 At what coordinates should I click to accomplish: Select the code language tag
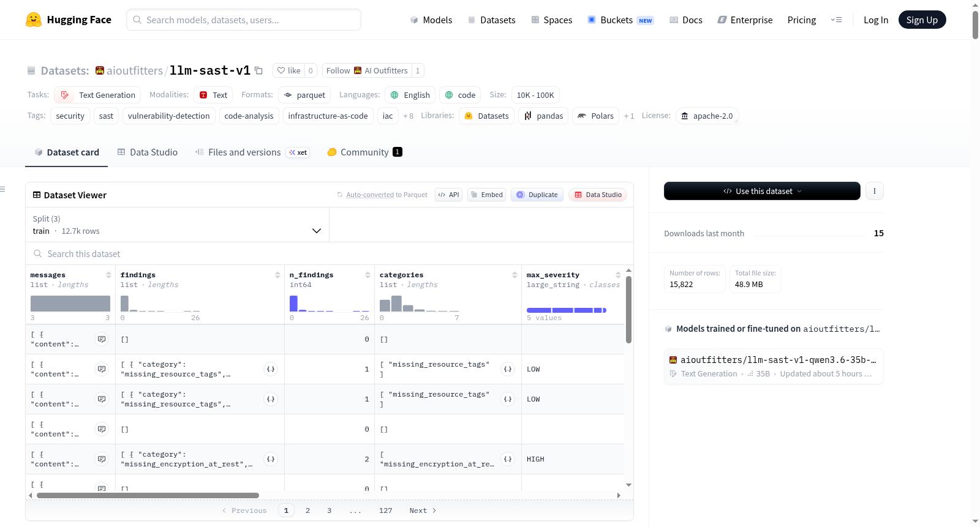coord(460,95)
